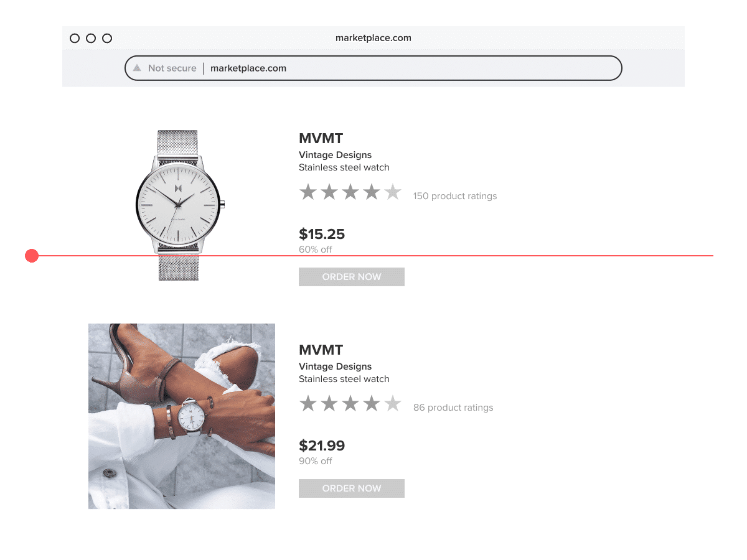Open the 86 product ratings link
Image resolution: width=747 pixels, height=560 pixels.
click(453, 408)
